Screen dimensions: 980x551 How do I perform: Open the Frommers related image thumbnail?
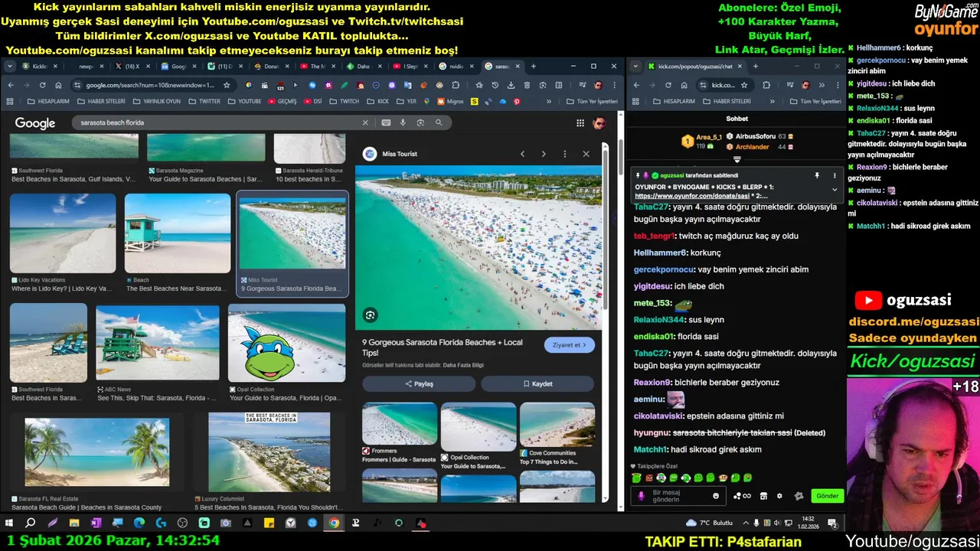(400, 424)
